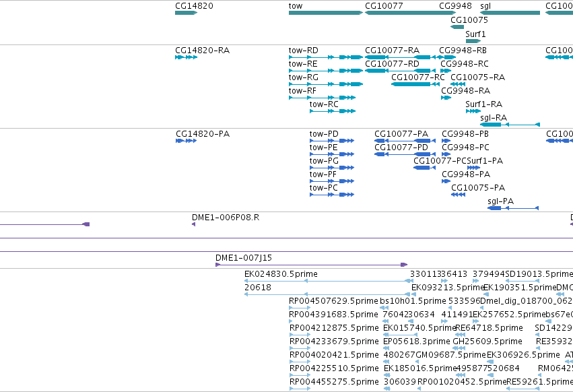Click the DME1-007J15 label text

pos(244,258)
